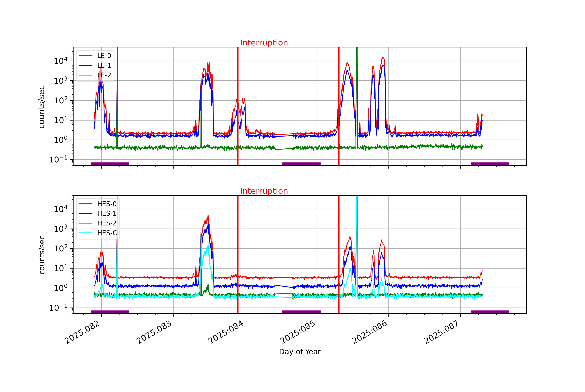This screenshot has height=392, width=585.
Task: Click the HES-2 legend label
Action: tap(107, 223)
